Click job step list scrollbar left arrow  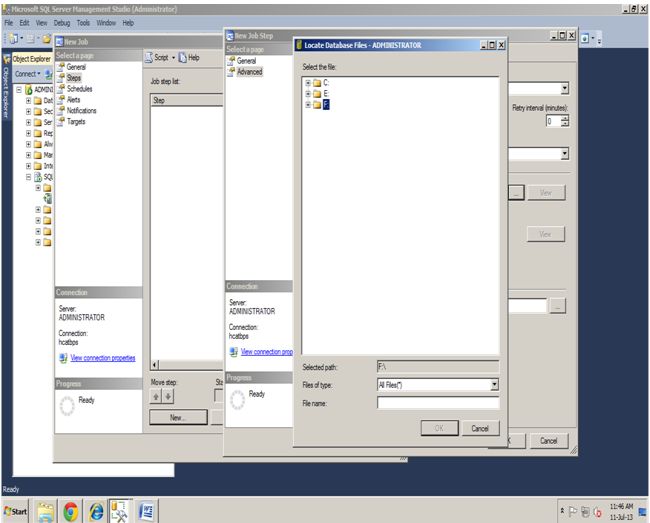click(x=154, y=365)
